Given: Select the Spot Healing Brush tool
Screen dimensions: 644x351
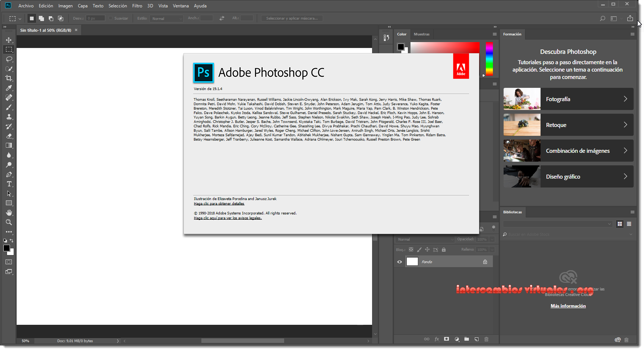Looking at the screenshot, I should pos(9,97).
